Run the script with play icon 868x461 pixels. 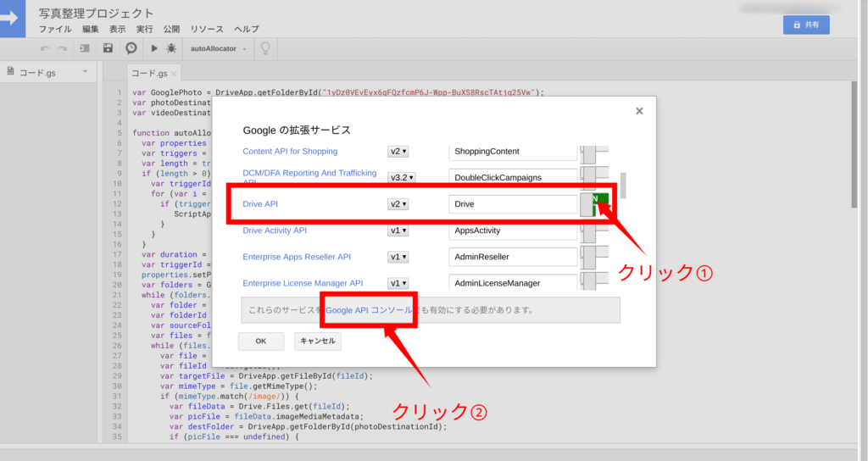(x=154, y=48)
